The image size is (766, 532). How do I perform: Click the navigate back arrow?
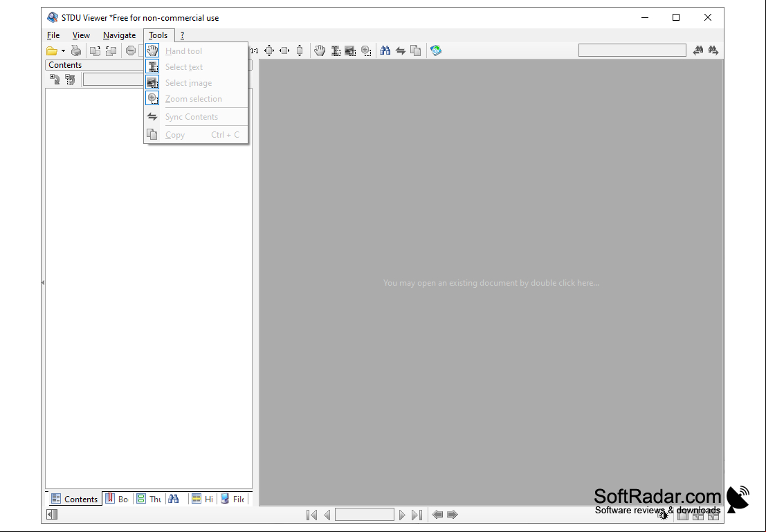(x=437, y=515)
